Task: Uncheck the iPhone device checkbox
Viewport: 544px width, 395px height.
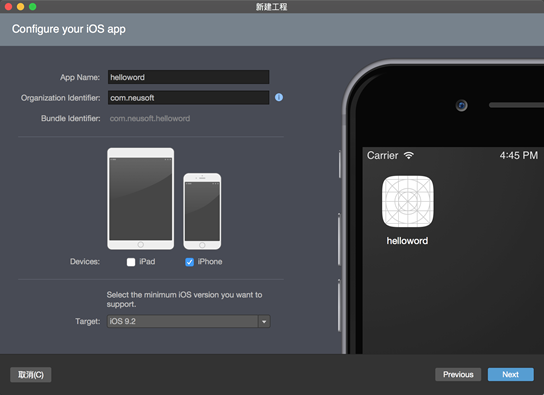Action: pyautogui.click(x=189, y=262)
